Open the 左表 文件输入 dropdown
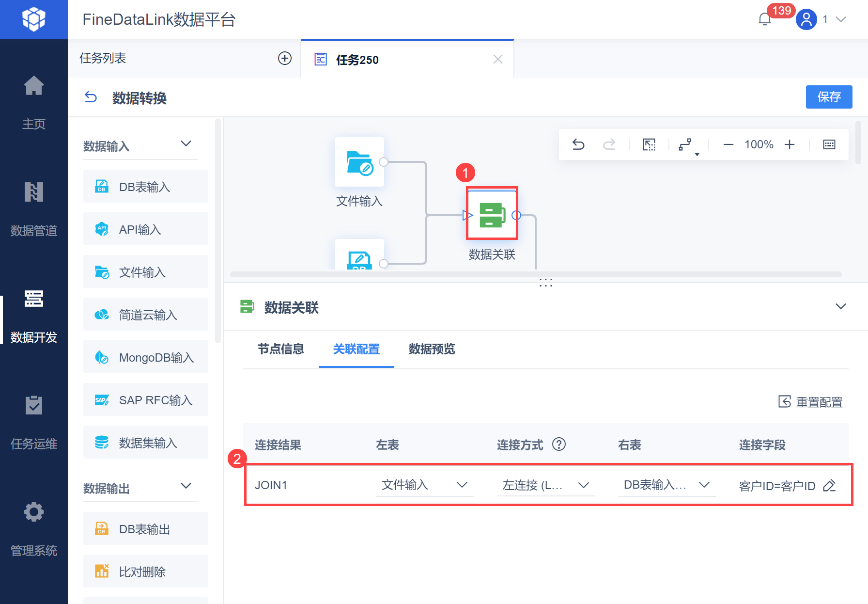The height and width of the screenshot is (604, 868). coord(424,485)
